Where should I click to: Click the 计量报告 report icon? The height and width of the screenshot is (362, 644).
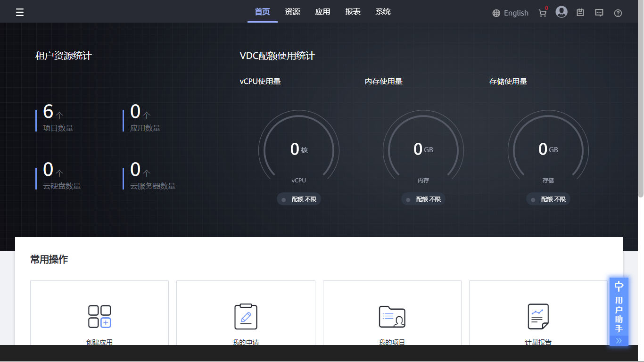538,316
